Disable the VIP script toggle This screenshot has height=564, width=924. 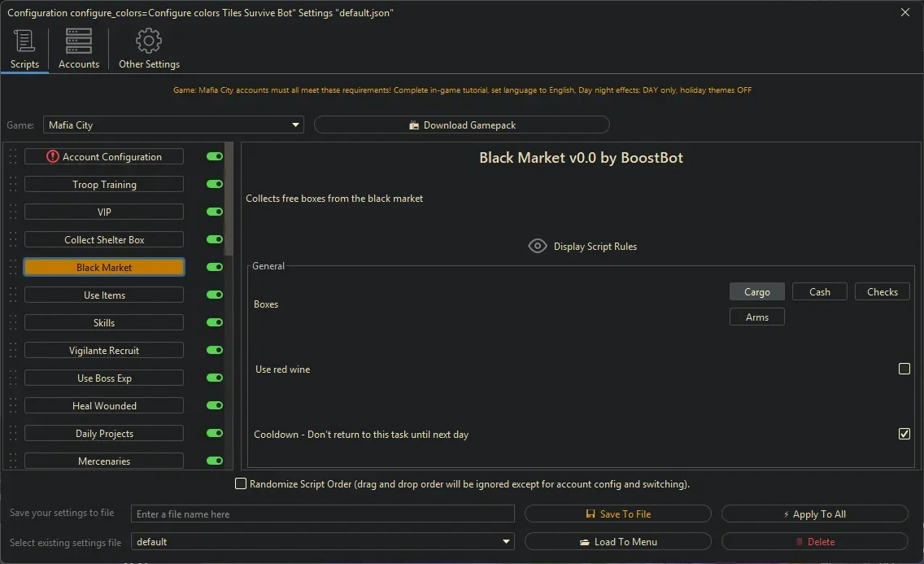click(215, 212)
